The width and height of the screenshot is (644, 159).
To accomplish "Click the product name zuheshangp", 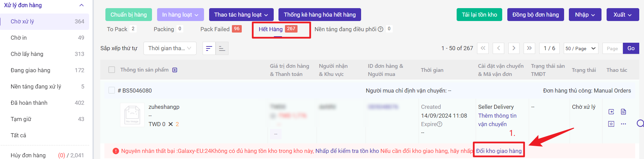I will tap(164, 107).
